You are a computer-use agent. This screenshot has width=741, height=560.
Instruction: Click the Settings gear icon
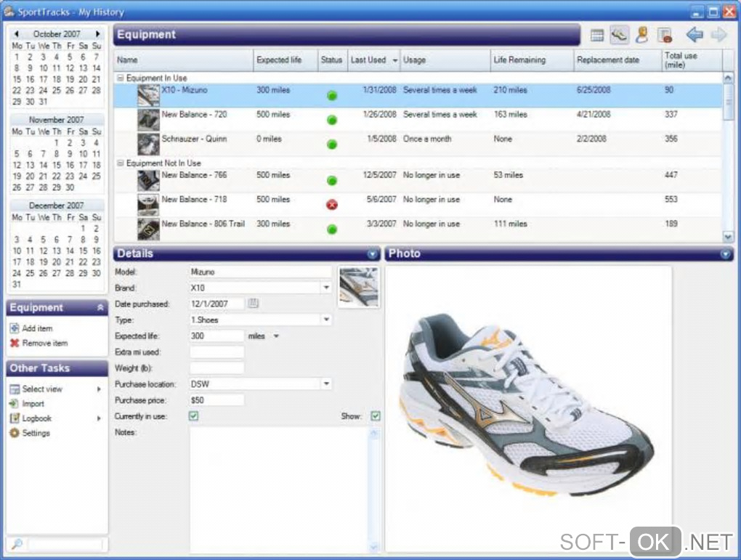click(x=15, y=433)
